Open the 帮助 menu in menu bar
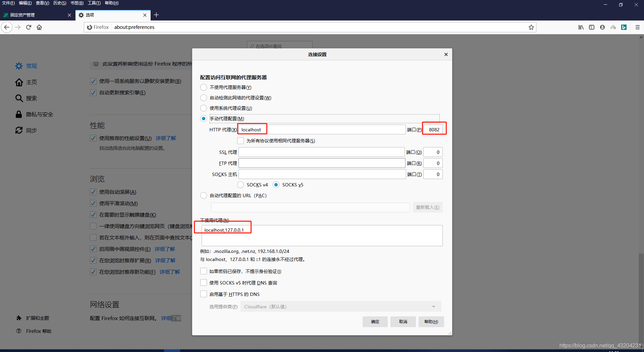Viewport: 644px width, 352px height. (112, 3)
